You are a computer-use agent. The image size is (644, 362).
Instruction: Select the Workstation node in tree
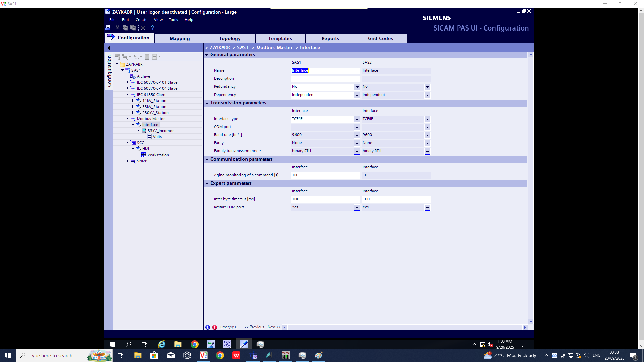158,155
